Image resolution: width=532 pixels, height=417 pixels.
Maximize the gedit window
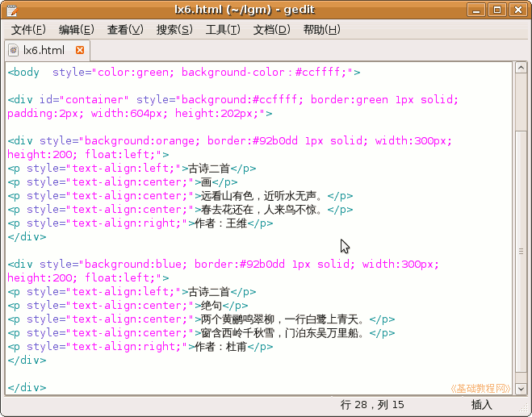(x=497, y=10)
